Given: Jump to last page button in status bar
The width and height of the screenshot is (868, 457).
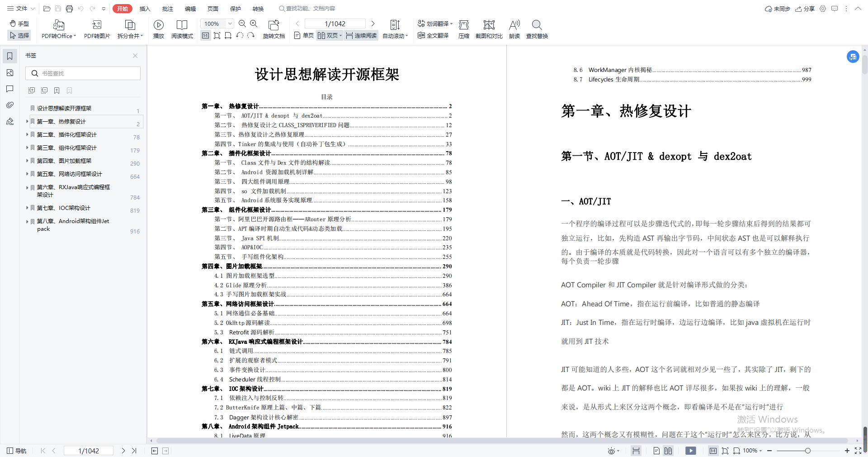Looking at the screenshot, I should [x=134, y=451].
